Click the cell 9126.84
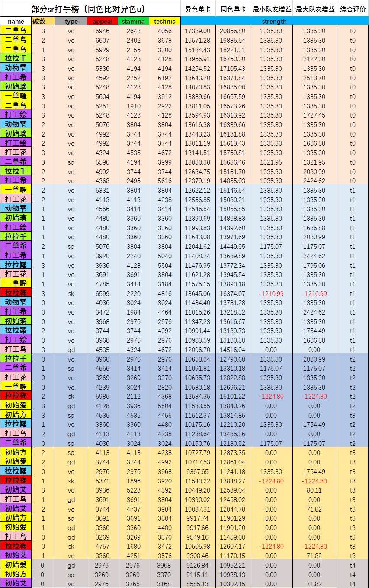This screenshot has width=369, height=588. 198,565
